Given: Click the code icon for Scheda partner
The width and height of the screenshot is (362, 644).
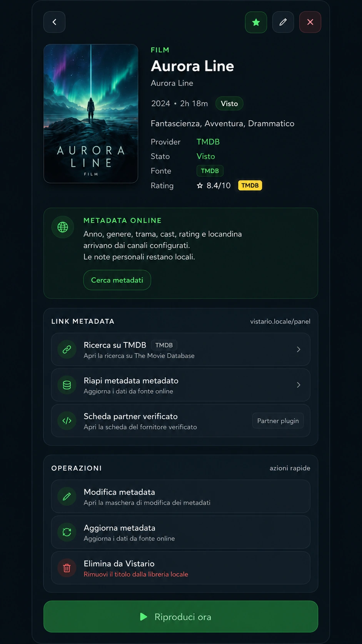Looking at the screenshot, I should [x=67, y=421].
